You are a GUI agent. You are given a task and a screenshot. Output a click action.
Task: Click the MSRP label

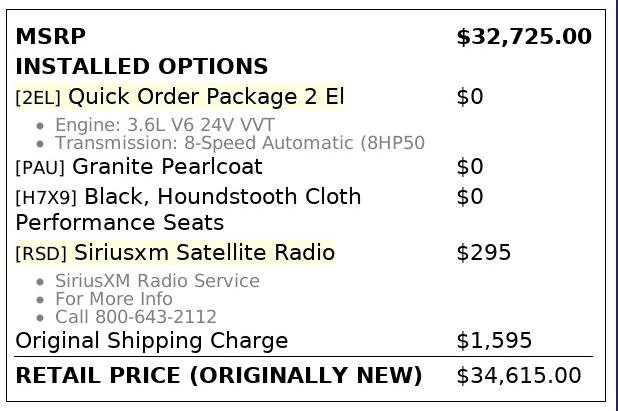51,37
